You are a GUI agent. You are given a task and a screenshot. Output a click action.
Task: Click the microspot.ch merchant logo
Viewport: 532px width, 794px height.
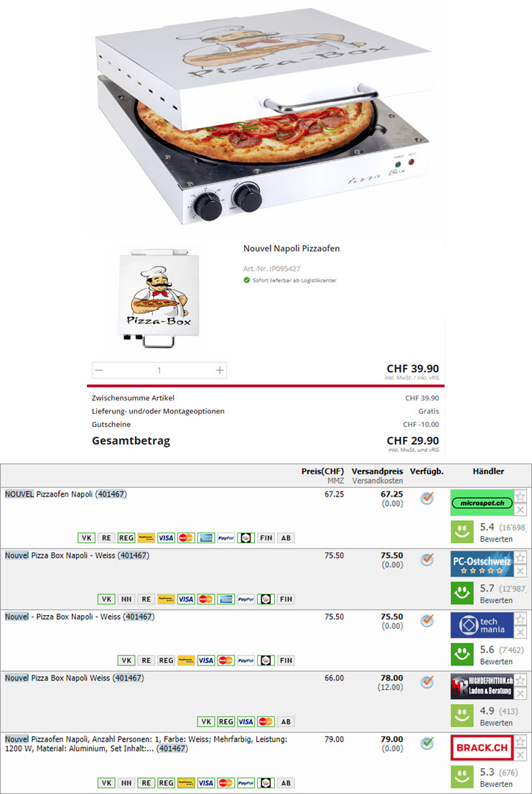pyautogui.click(x=481, y=503)
